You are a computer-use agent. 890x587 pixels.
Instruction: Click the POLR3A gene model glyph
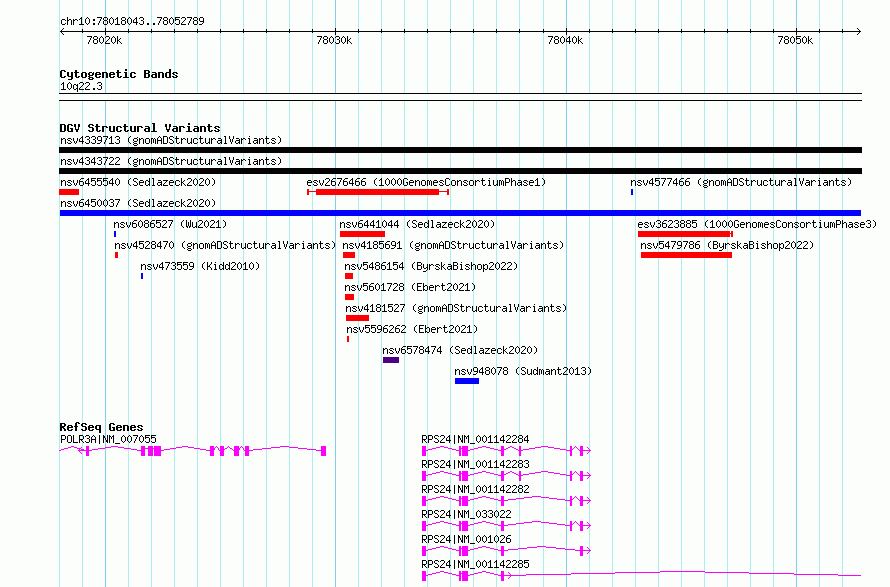pos(193,451)
